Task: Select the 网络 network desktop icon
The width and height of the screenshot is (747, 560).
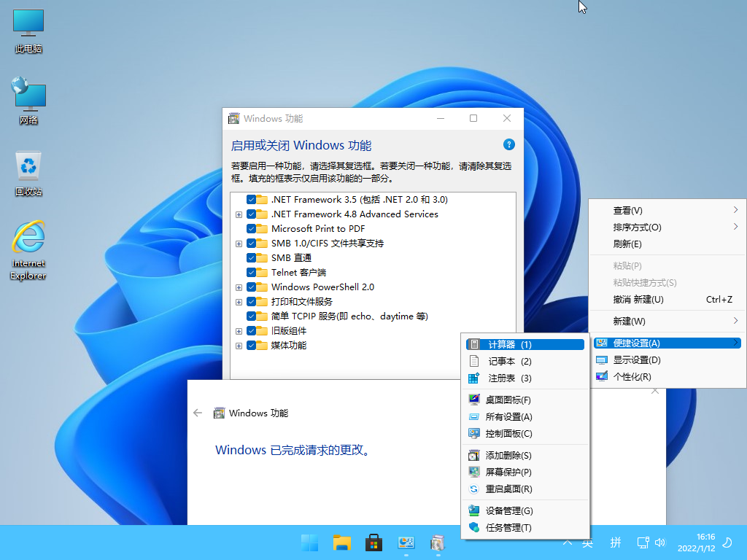Action: coord(28,102)
